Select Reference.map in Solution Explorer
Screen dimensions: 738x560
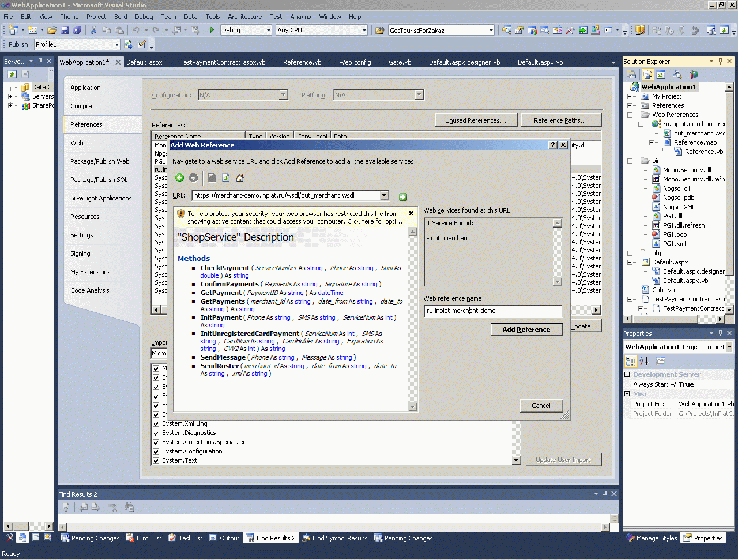[x=695, y=142]
